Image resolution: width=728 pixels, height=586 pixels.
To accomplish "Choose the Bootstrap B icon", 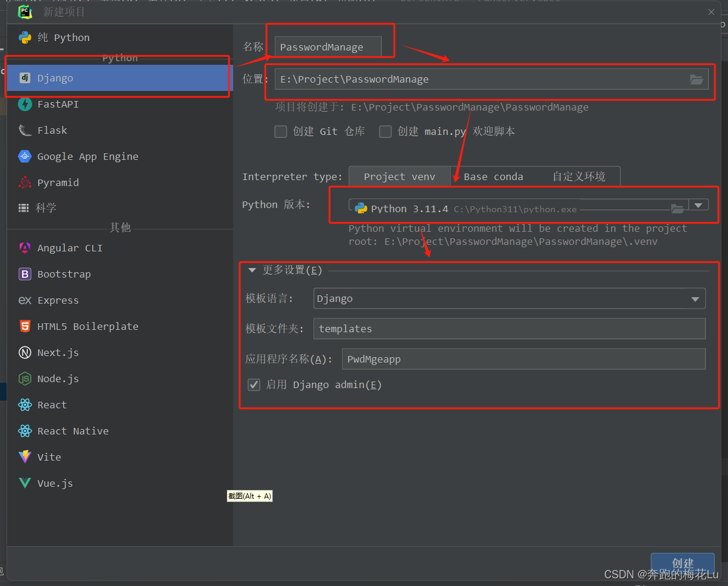I will [25, 274].
